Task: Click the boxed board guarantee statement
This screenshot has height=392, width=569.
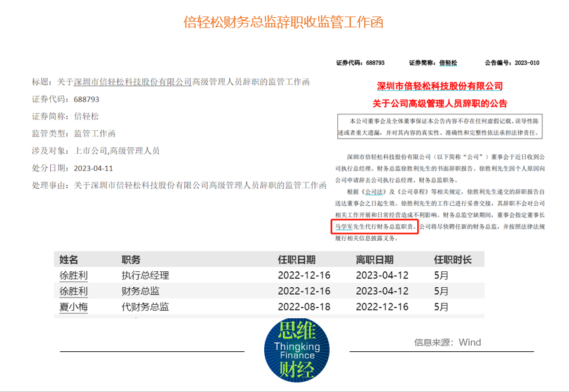Action: coord(440,126)
